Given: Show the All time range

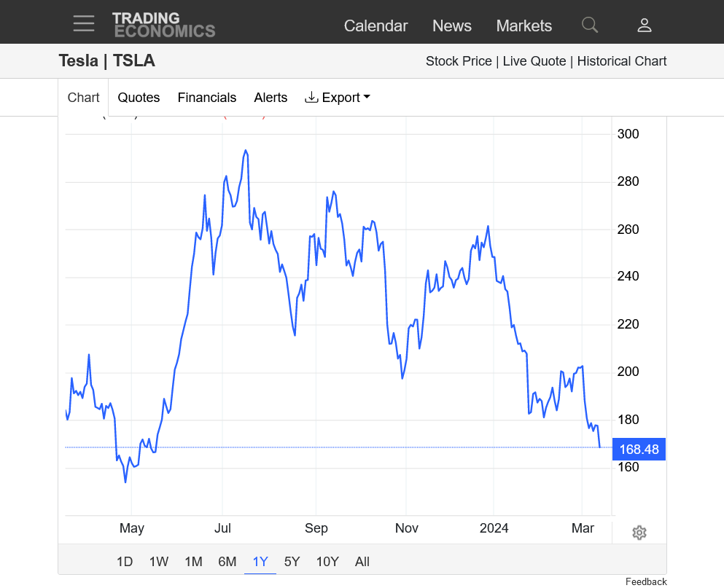Looking at the screenshot, I should [x=362, y=562].
